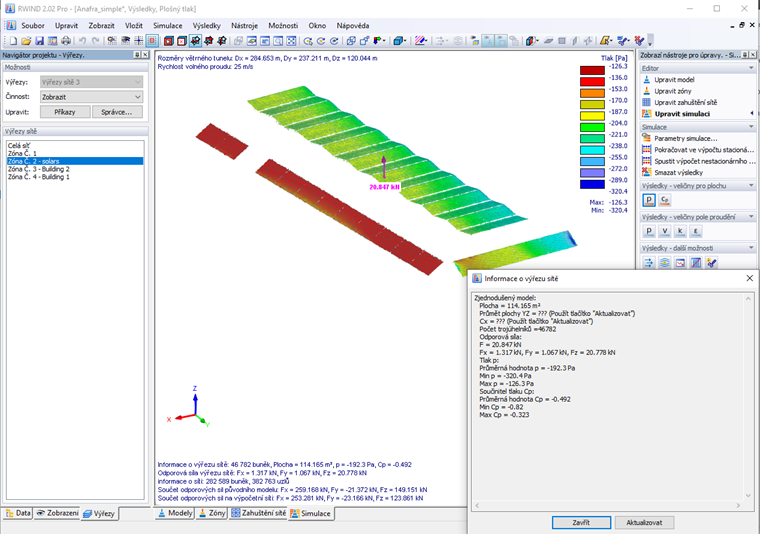The height and width of the screenshot is (534, 760).
Task: Click the diagonal line probe graph icon
Action: tap(696, 263)
